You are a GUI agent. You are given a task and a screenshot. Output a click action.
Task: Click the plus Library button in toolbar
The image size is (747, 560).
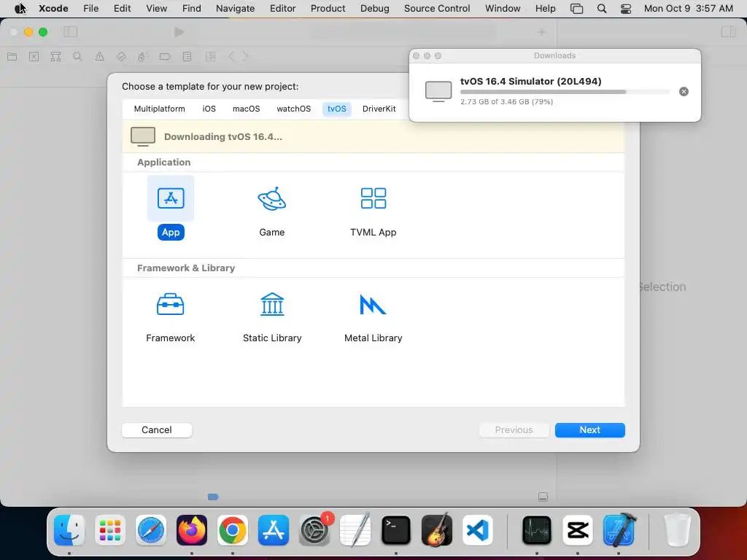tap(541, 32)
